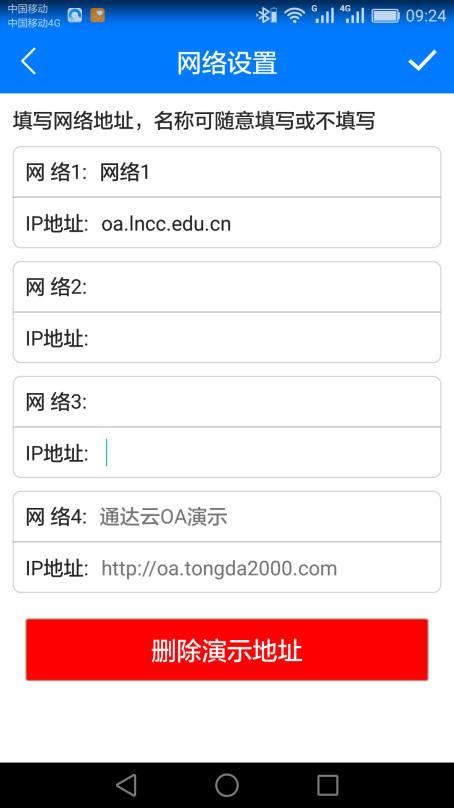Tap the battery indicator icon
The height and width of the screenshot is (808, 454).
coord(385,15)
